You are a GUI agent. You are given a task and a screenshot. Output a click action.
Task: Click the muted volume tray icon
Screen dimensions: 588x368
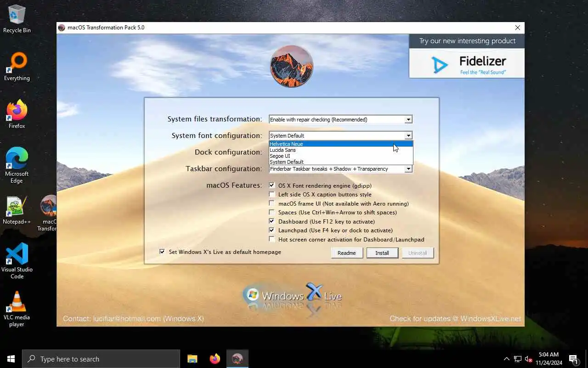click(529, 359)
